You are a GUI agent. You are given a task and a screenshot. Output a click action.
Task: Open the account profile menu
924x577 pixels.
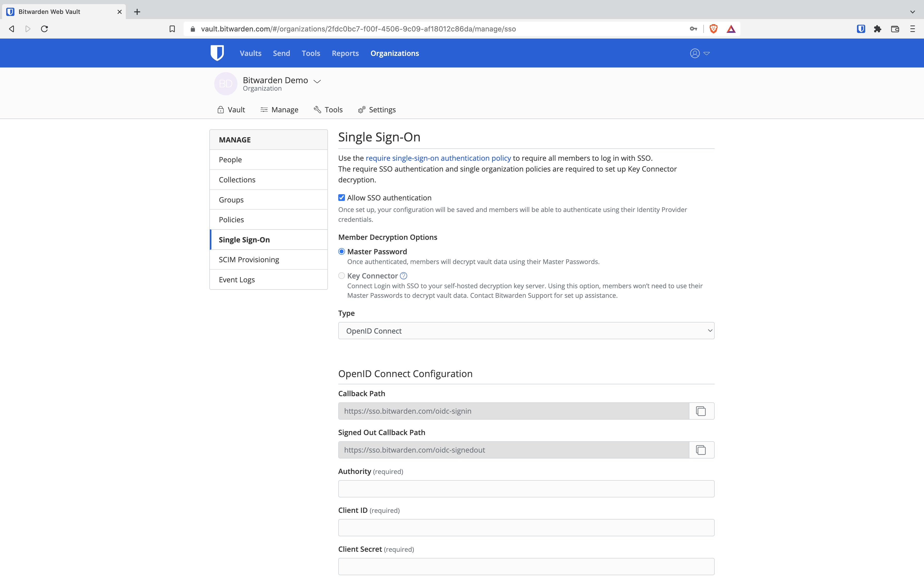[x=699, y=53]
